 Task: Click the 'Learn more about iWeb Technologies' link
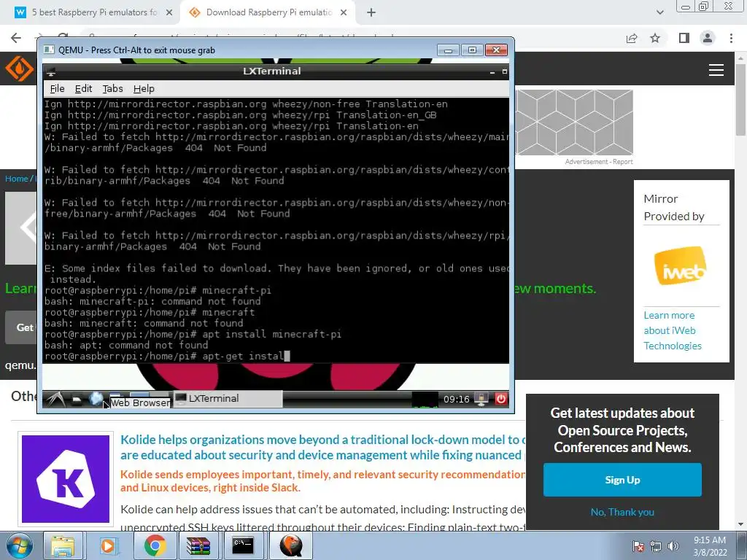coord(672,330)
